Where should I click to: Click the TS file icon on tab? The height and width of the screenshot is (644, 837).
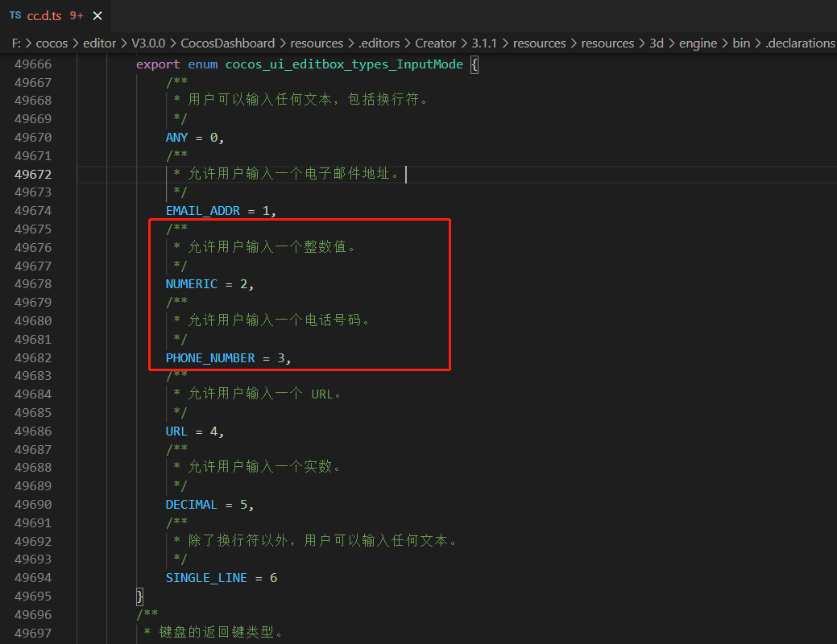(15, 15)
